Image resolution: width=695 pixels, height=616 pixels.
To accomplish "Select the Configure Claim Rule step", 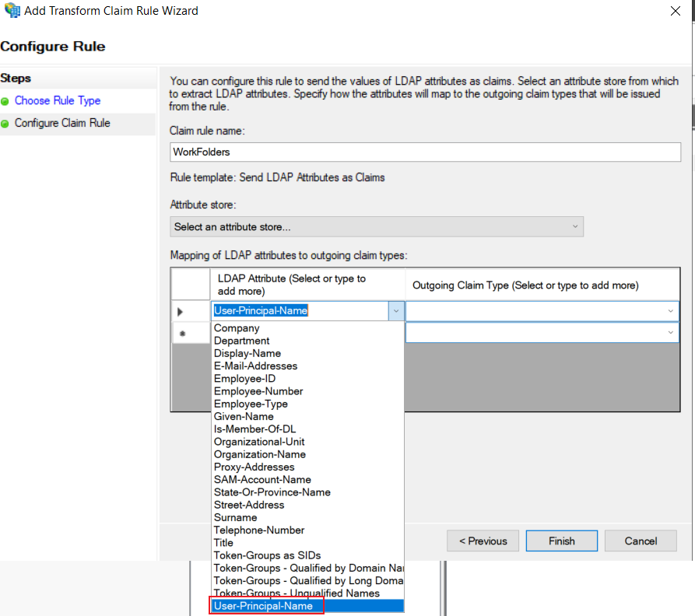I will [62, 123].
